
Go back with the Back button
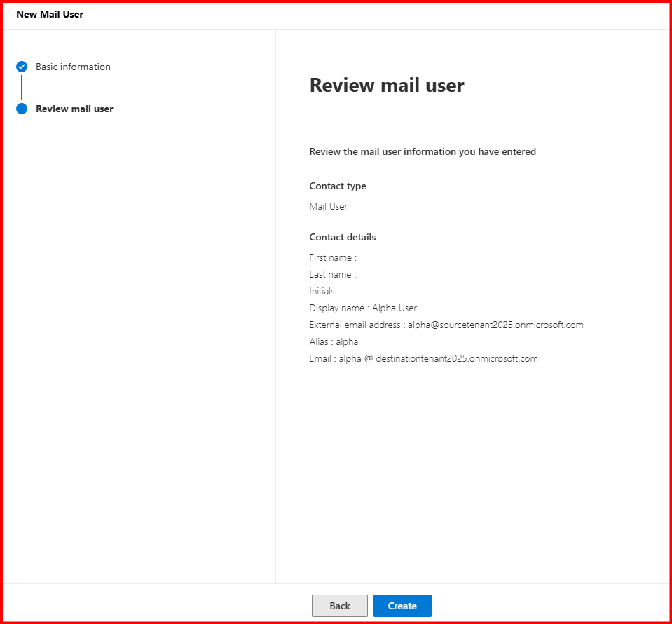click(340, 606)
